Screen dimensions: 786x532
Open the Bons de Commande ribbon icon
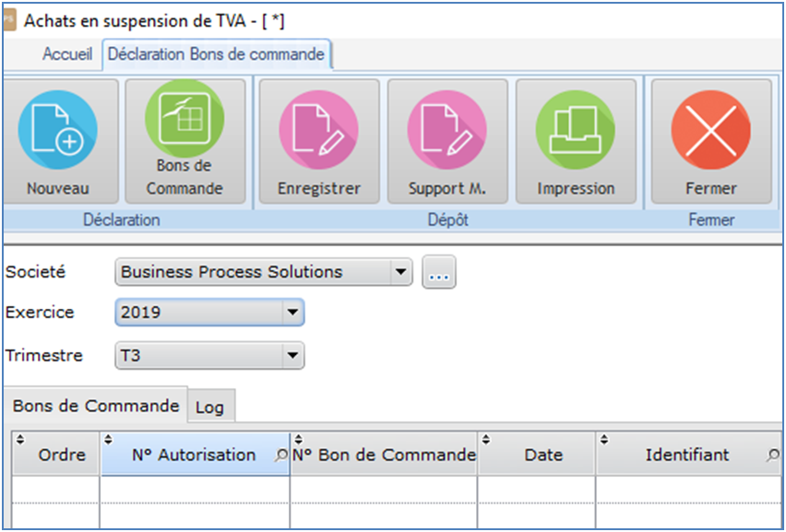185,118
